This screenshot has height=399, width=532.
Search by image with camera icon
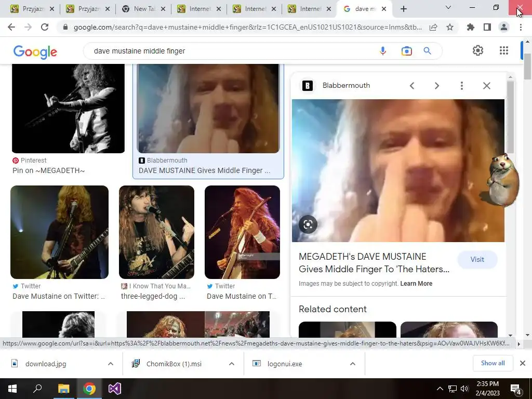(x=406, y=51)
